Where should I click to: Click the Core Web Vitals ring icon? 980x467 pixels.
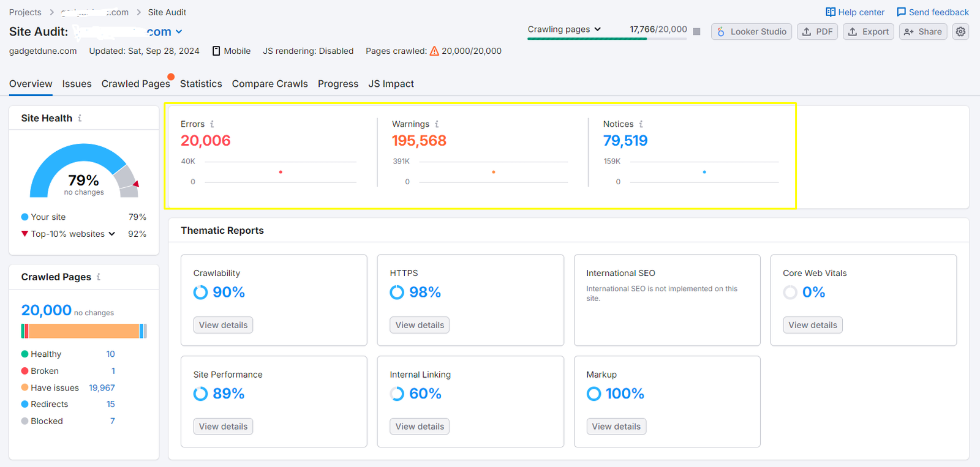tap(790, 293)
